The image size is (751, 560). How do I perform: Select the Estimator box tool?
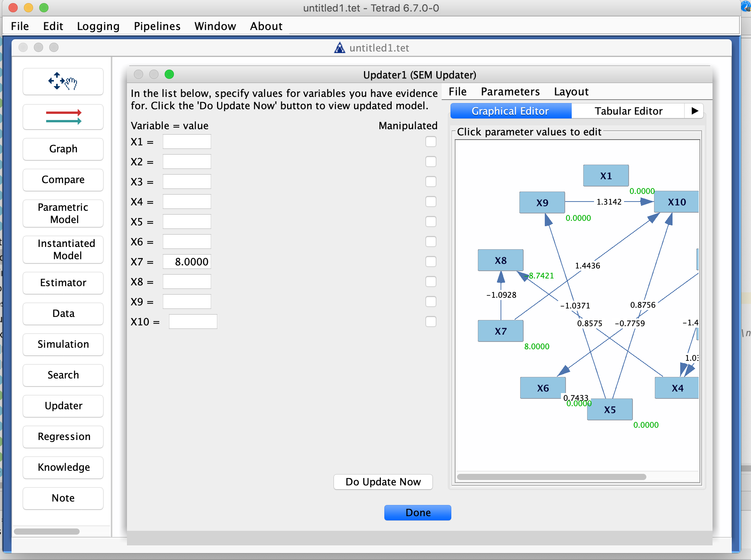click(x=63, y=283)
